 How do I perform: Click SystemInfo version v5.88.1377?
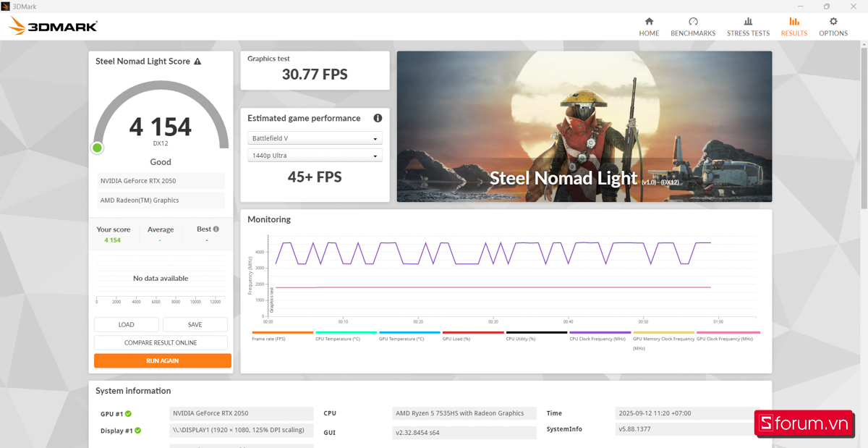coord(684,429)
